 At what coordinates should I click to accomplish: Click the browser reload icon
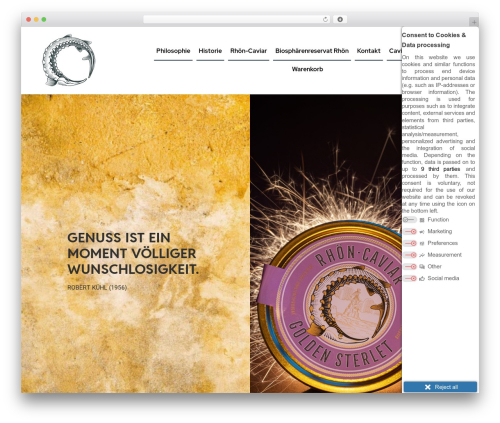(x=325, y=19)
